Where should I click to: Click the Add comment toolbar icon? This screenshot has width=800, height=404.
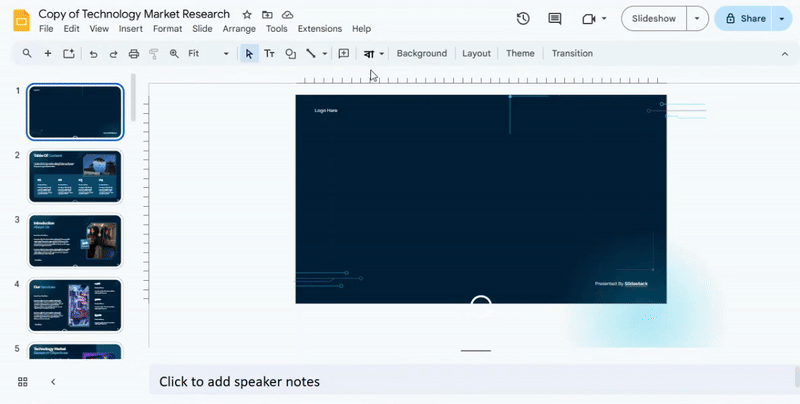(x=343, y=54)
